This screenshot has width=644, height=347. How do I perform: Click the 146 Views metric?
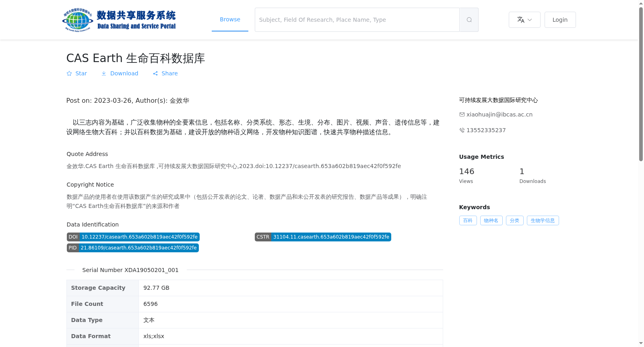(x=466, y=176)
